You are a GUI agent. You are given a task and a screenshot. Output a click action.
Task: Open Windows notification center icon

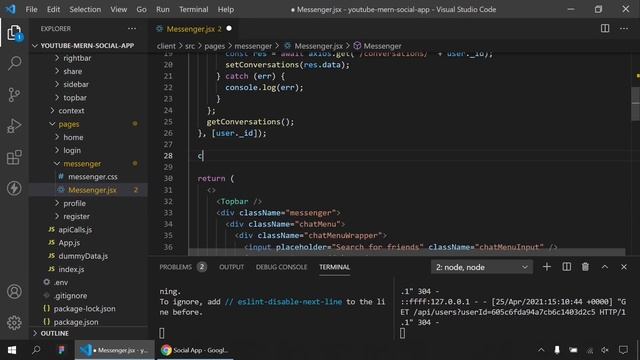(x=623, y=350)
